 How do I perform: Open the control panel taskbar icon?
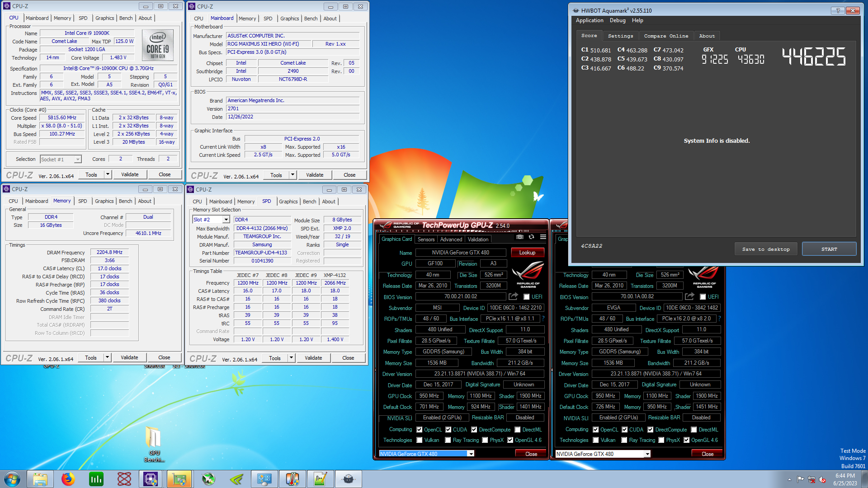coord(264,479)
